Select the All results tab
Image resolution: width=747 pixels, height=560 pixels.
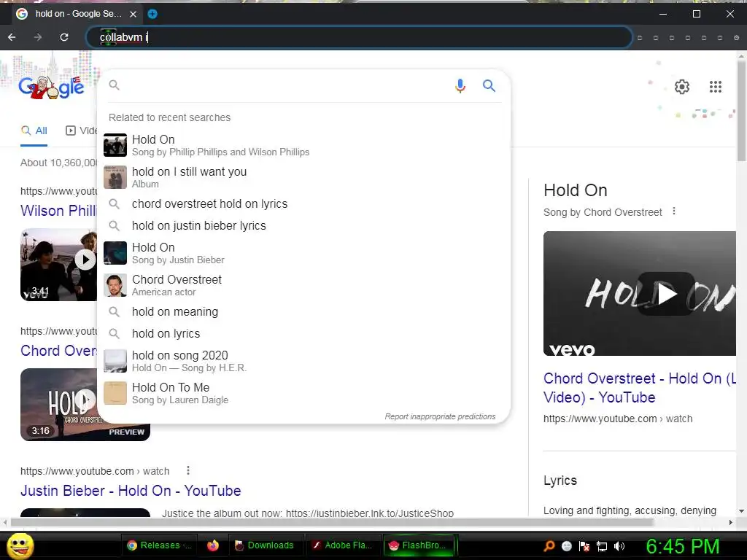(x=34, y=131)
